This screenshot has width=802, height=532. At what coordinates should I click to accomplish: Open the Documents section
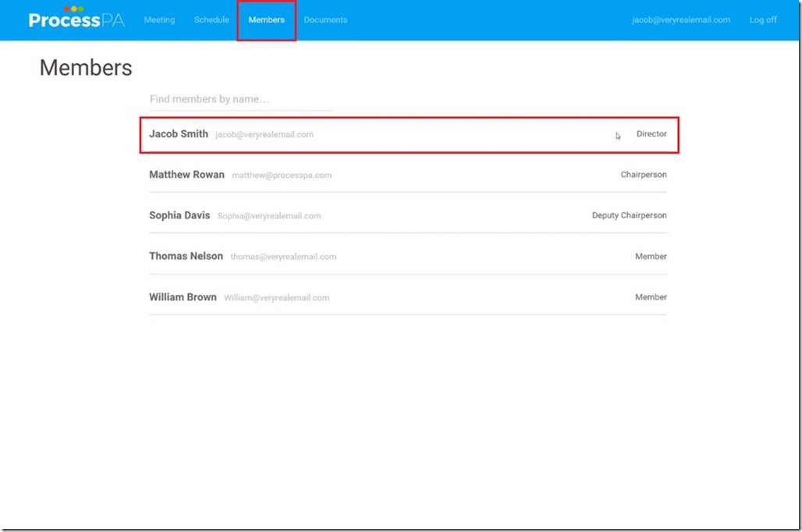coord(325,20)
